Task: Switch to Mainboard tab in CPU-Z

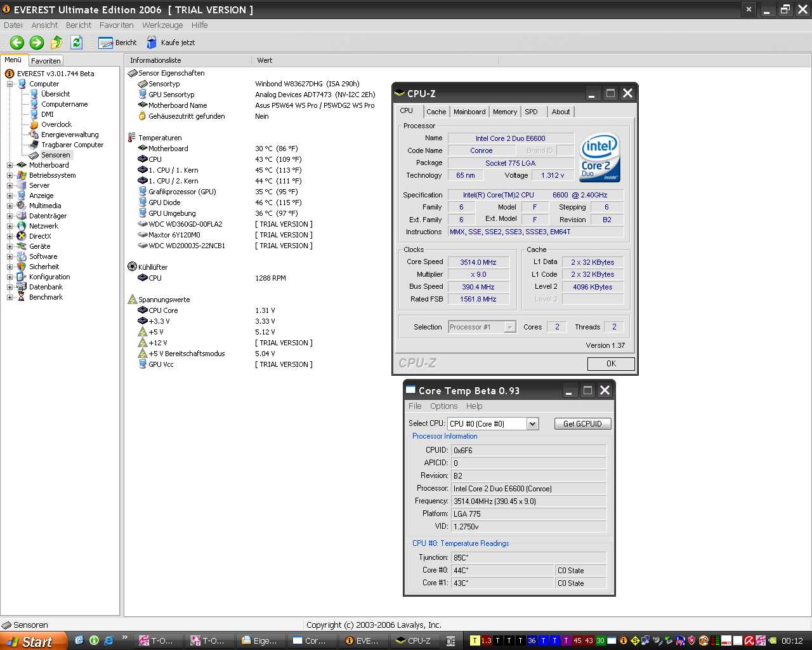Action: pos(469,112)
